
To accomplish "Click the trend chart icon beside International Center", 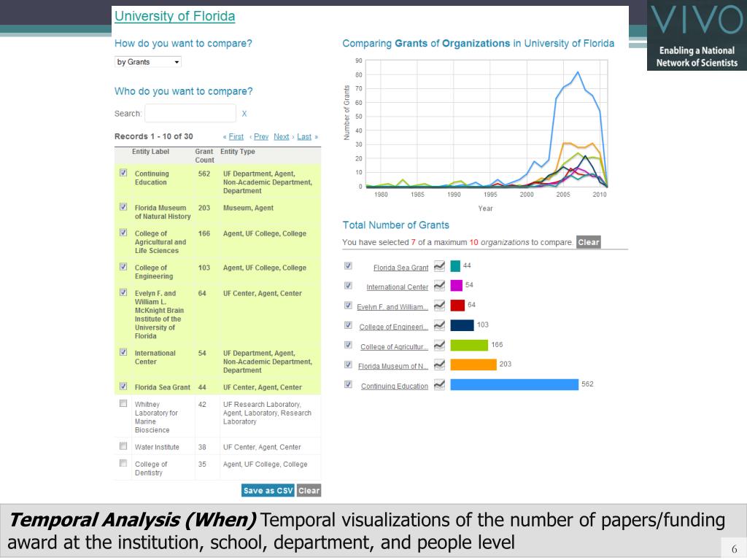I will pos(439,285).
